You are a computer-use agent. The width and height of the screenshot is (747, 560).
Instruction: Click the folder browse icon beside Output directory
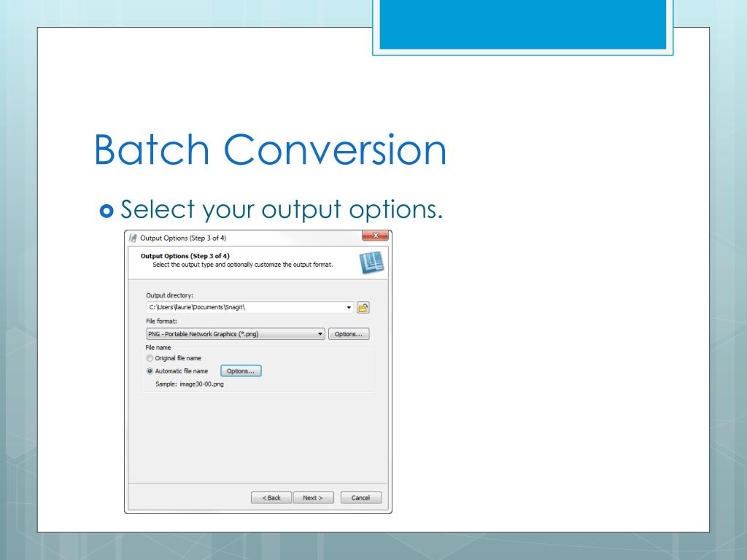pos(363,308)
